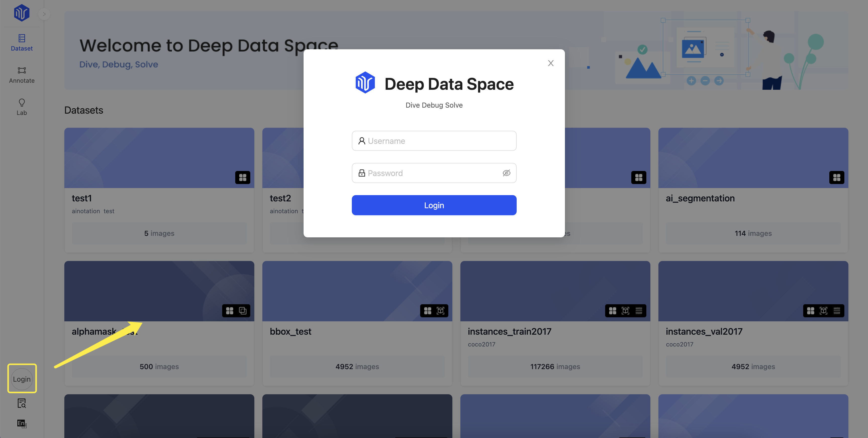Click the Username input field

point(434,141)
